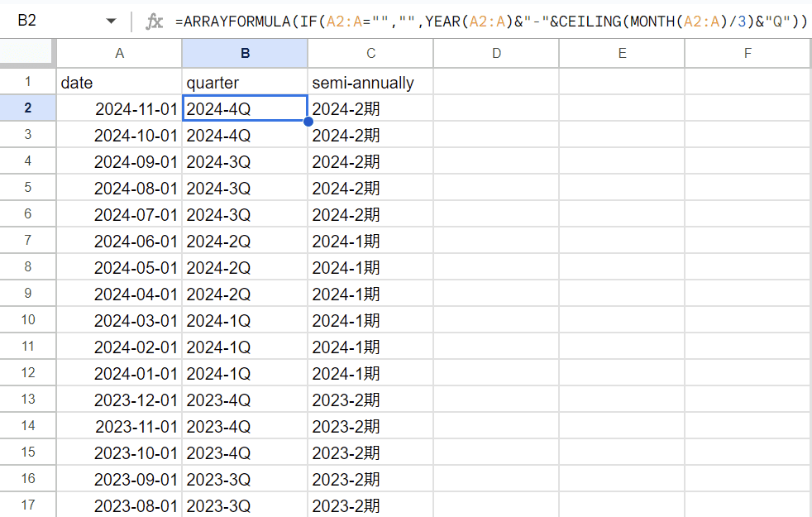Image resolution: width=812 pixels, height=517 pixels.
Task: Click the Name Box showing B2
Action: (x=50, y=22)
